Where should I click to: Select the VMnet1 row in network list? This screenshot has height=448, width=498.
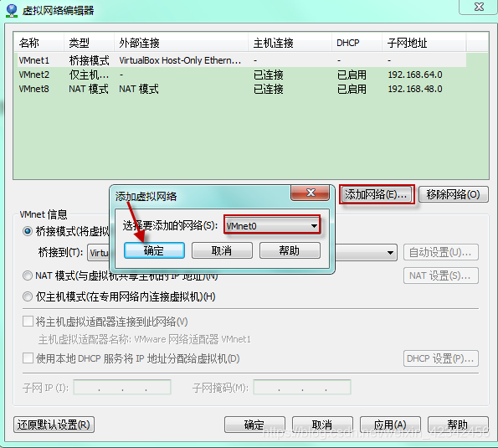coord(241,60)
